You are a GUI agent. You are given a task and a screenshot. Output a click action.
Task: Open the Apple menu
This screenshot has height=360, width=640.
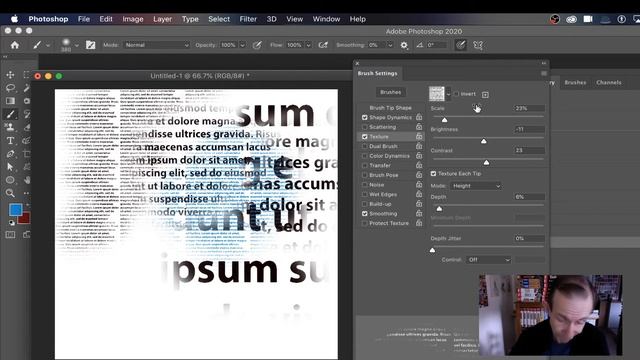click(x=14, y=19)
